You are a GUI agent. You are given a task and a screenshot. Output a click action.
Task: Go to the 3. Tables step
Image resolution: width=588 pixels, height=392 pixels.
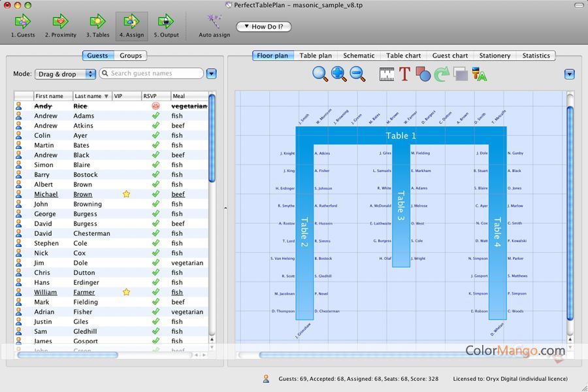click(x=97, y=22)
